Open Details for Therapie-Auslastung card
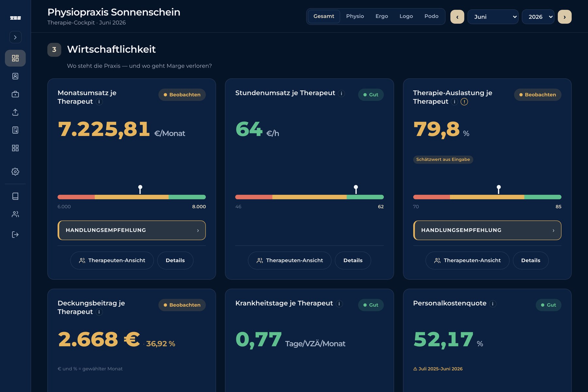Viewport: 588px width, 392px height. [531, 260]
